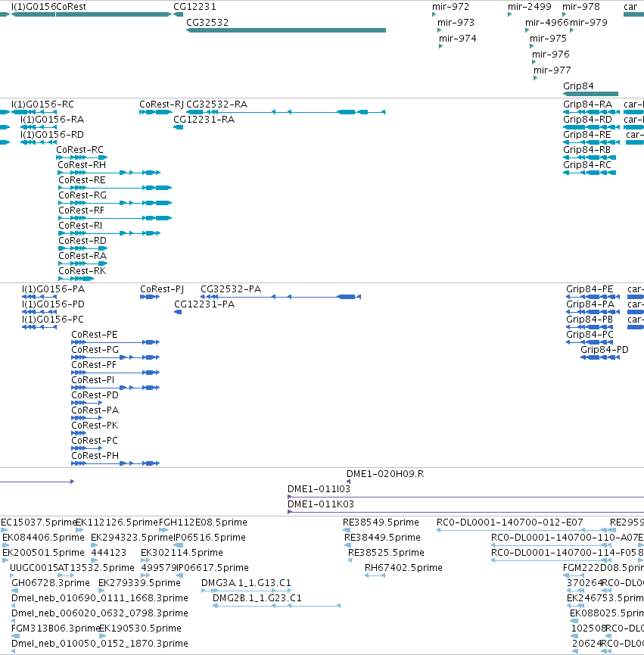Click the CoRest-RA transcript label
Screen dimensions: 644x655
point(82,256)
